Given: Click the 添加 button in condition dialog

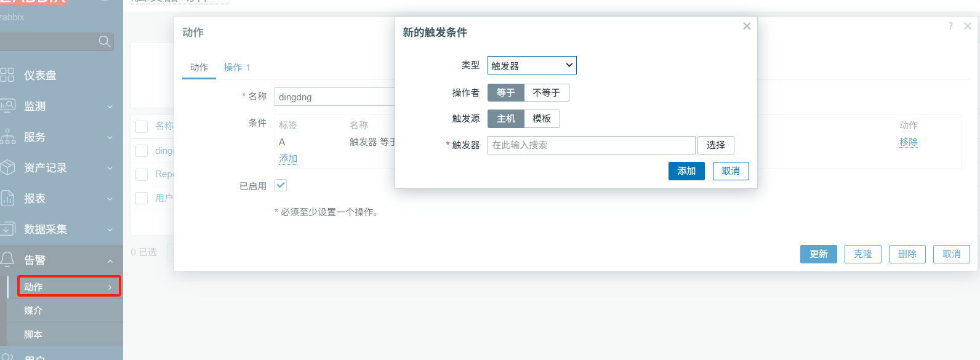Looking at the screenshot, I should click(x=686, y=171).
